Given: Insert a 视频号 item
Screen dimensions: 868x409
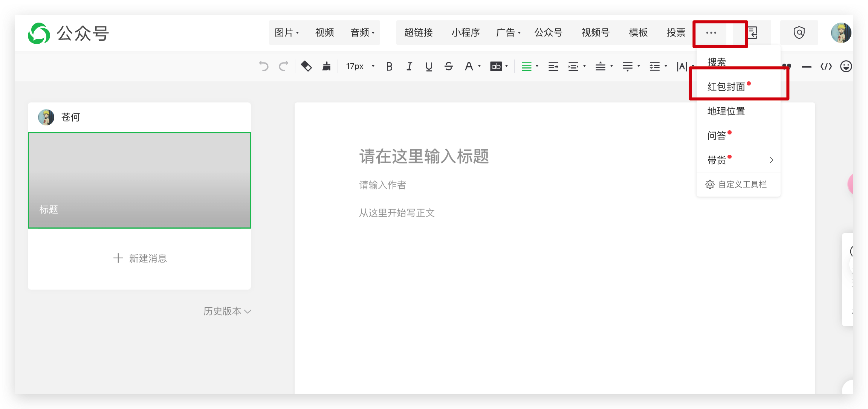Looking at the screenshot, I should coord(596,33).
